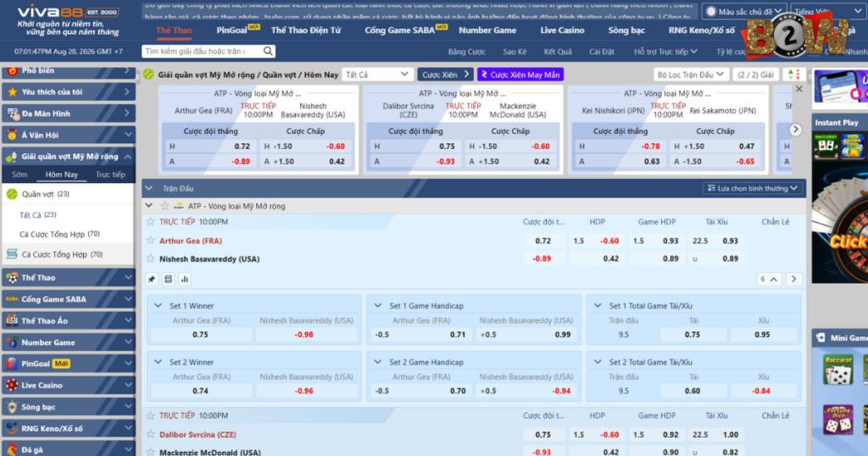Image resolution: width=868 pixels, height=456 pixels.
Task: Focus the league or match search field
Action: click(x=203, y=52)
